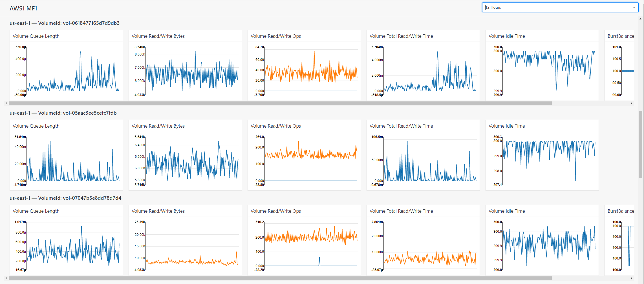This screenshot has width=644, height=284.
Task: Click the vertical scrollbar up arrow
Action: 640,19
